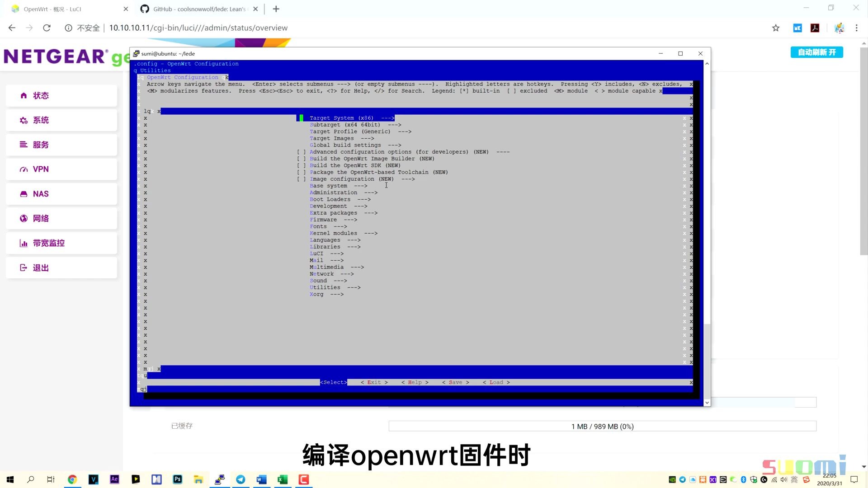Open the notification center icon
868x488 pixels.
pos(854,479)
